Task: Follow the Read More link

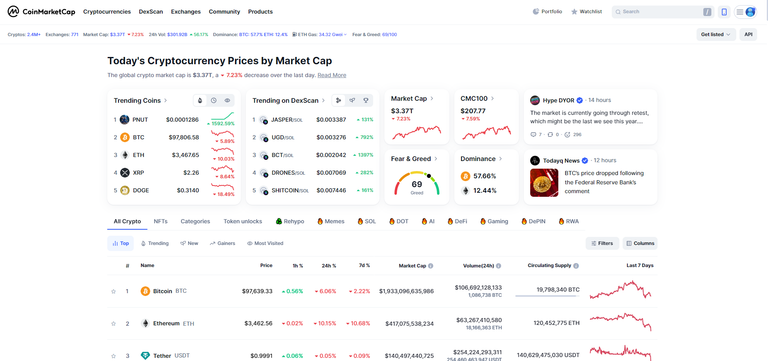Action: point(332,75)
